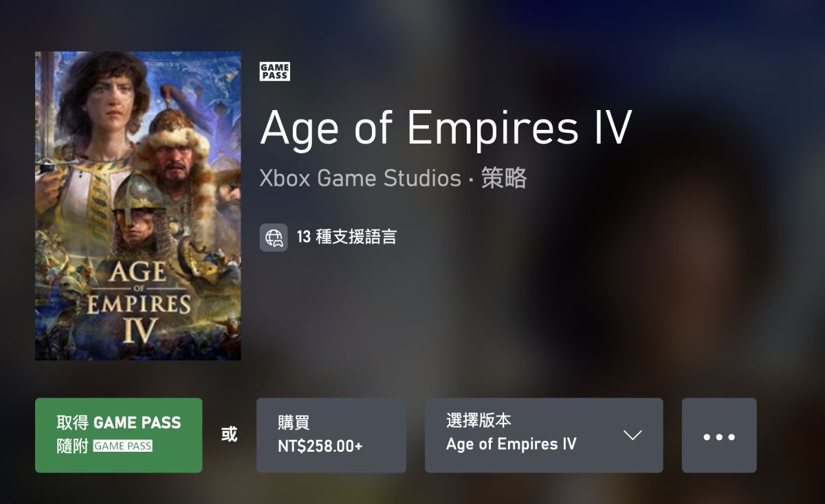
Task: Click the 或 text between purchase options
Action: (230, 435)
